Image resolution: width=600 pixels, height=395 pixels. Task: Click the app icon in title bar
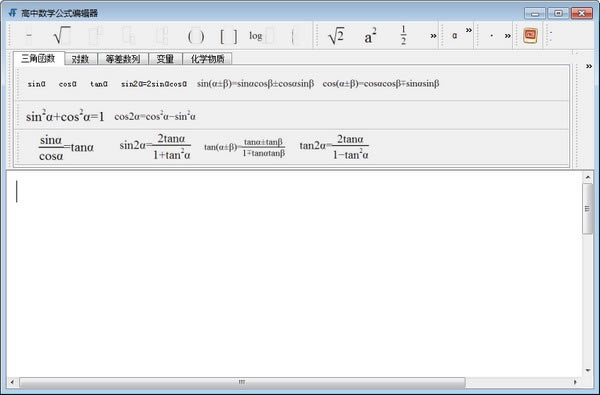coord(13,13)
